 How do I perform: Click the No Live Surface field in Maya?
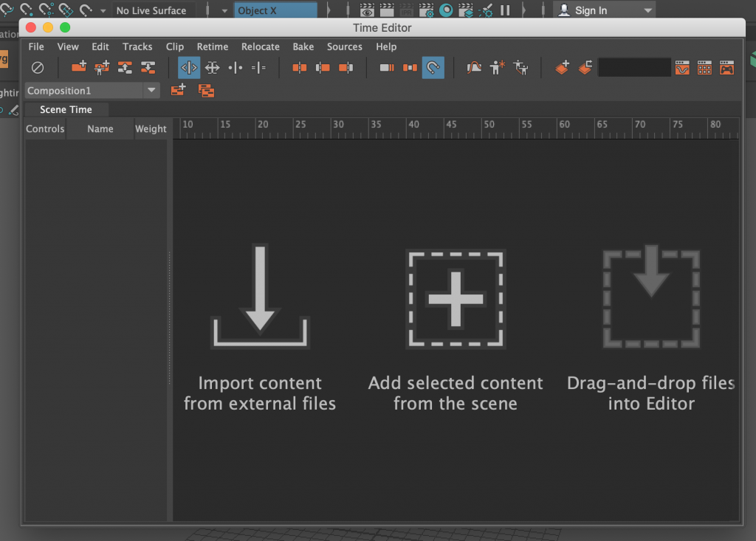point(154,10)
